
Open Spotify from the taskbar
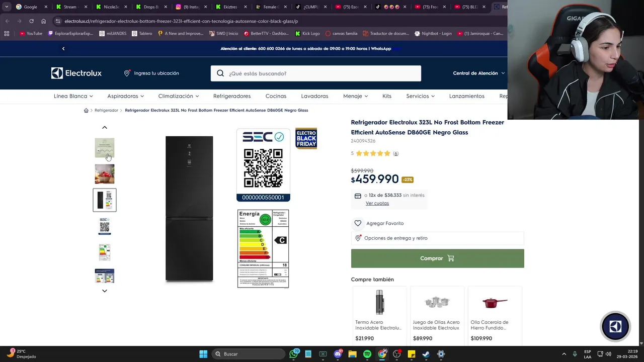[x=367, y=354]
